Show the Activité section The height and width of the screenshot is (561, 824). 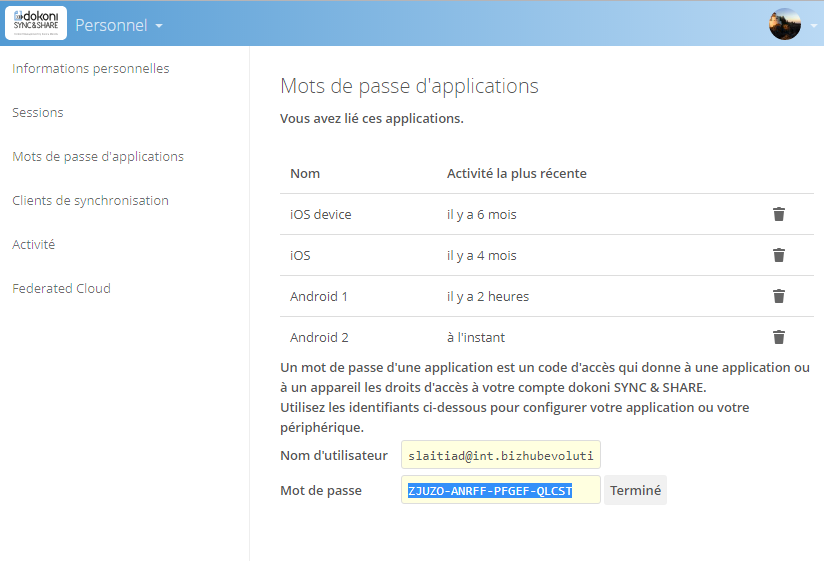tap(34, 245)
